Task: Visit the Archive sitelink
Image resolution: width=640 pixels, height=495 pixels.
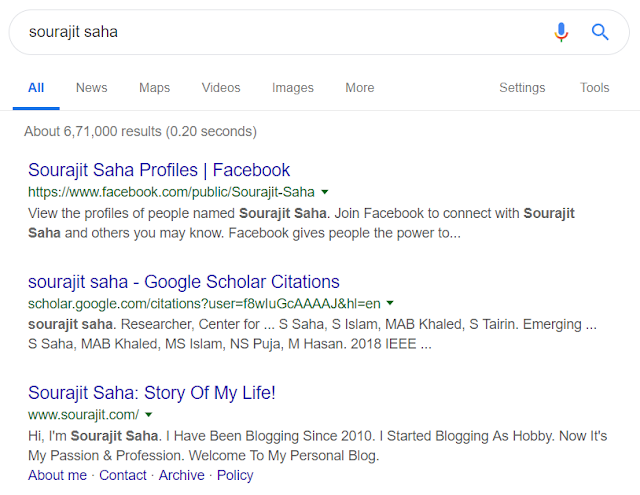Action: pyautogui.click(x=182, y=476)
